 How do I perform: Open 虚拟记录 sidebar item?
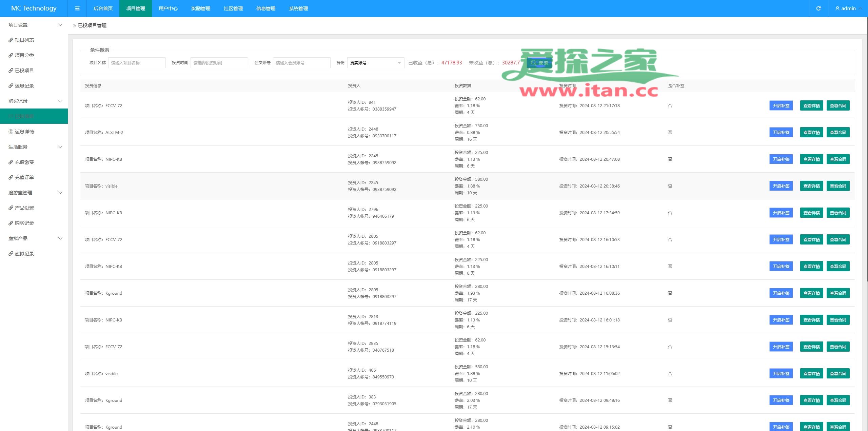click(x=24, y=254)
